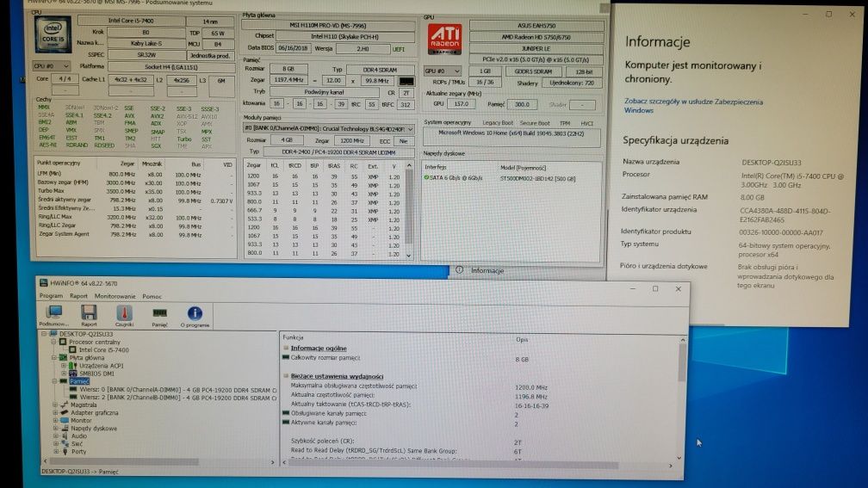Select Intel Core i5-7400 in the tree
This screenshot has width=868, height=488.
click(x=103, y=349)
